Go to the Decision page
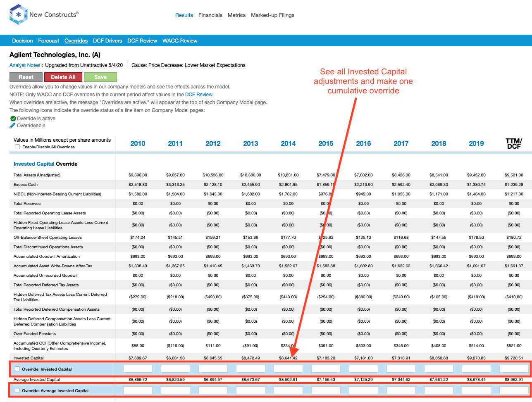Image resolution: width=532 pixels, height=402 pixels. point(22,41)
